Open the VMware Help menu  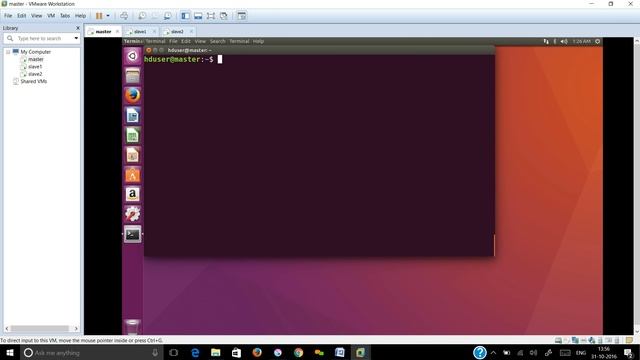point(80,16)
